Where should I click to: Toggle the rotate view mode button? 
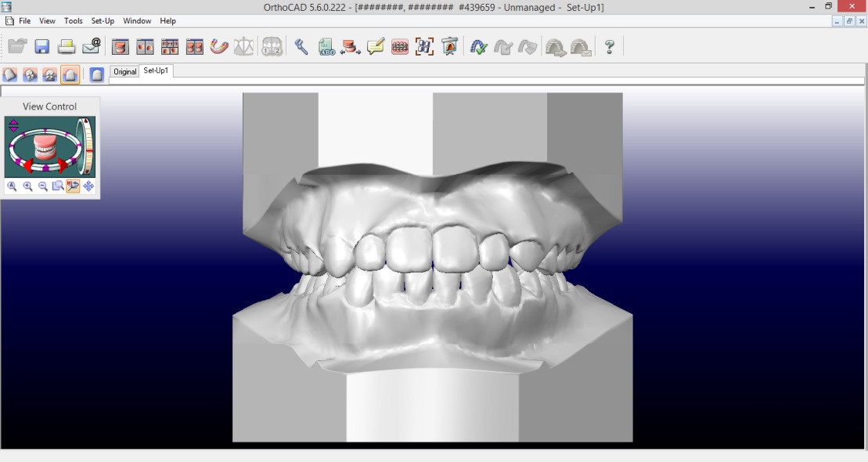[x=73, y=186]
